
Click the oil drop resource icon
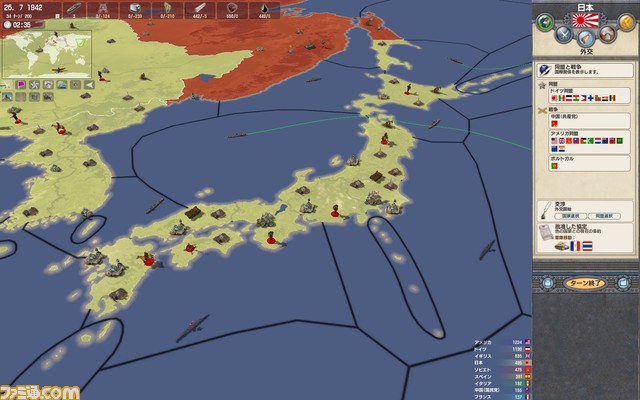coord(264,9)
